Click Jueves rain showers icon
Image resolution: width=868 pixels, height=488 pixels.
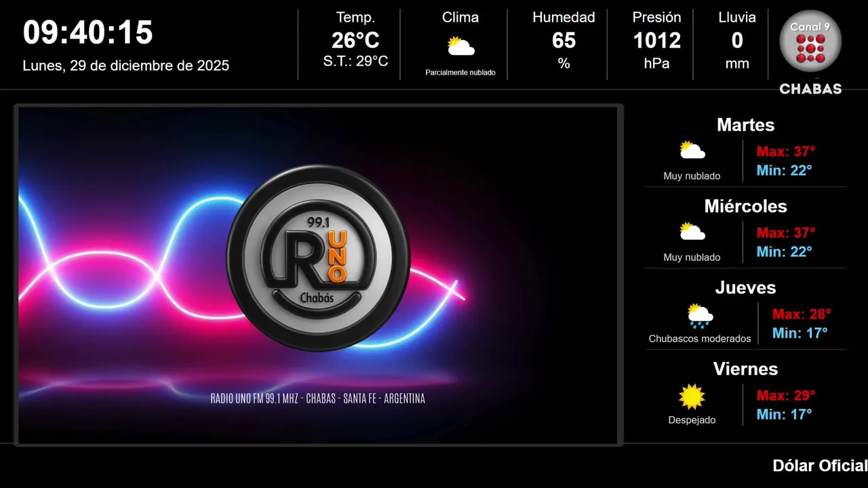[x=700, y=315]
